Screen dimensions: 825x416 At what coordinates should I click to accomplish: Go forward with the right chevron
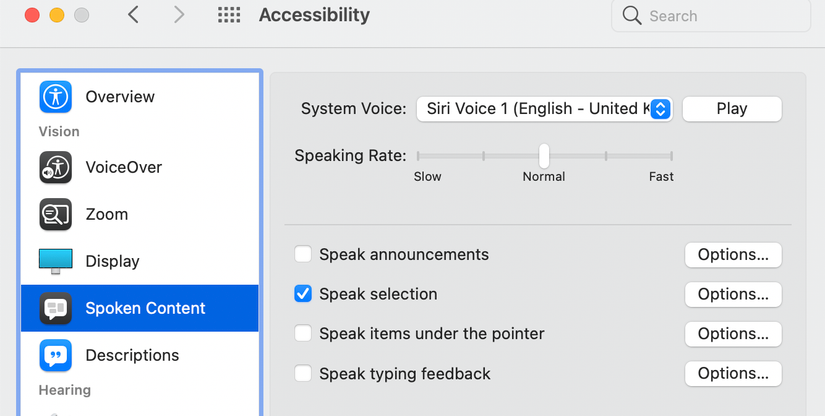(179, 15)
